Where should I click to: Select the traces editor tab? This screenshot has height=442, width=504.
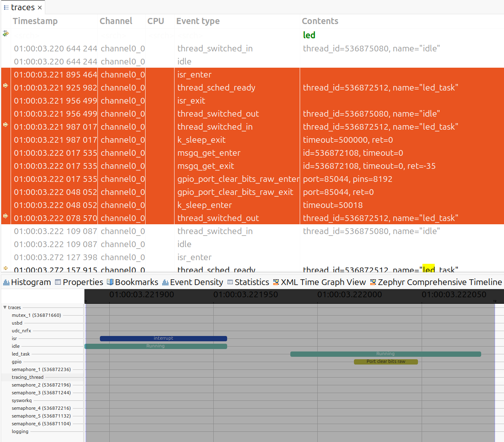23,7
